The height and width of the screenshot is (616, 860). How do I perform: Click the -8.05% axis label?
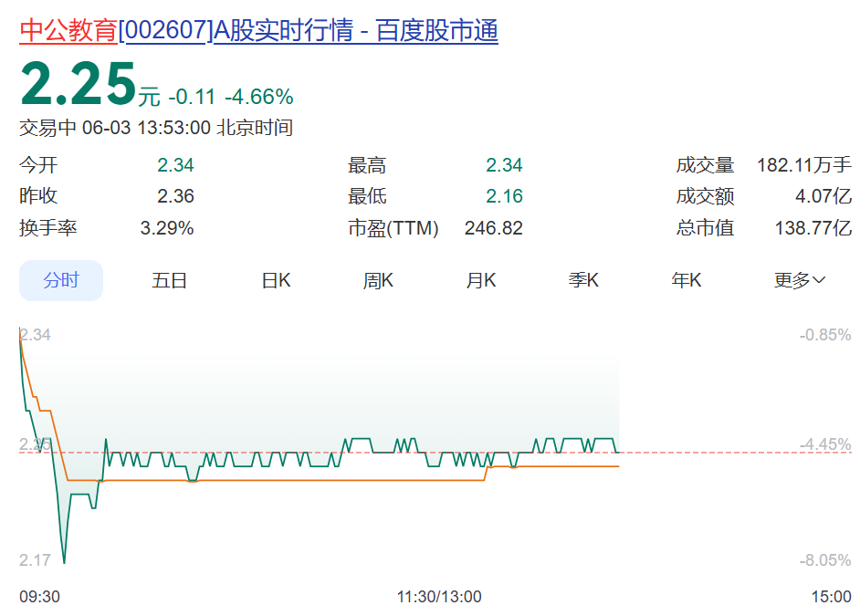click(x=825, y=560)
